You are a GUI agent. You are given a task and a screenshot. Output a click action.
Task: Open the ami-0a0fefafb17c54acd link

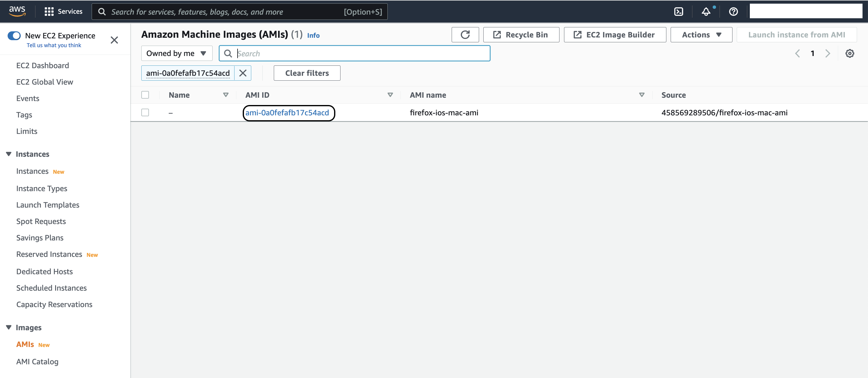point(287,113)
